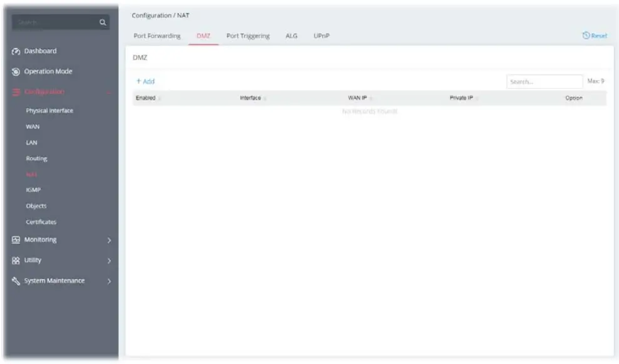
Task: Open the System Maintenance menu
Action: tap(54, 281)
